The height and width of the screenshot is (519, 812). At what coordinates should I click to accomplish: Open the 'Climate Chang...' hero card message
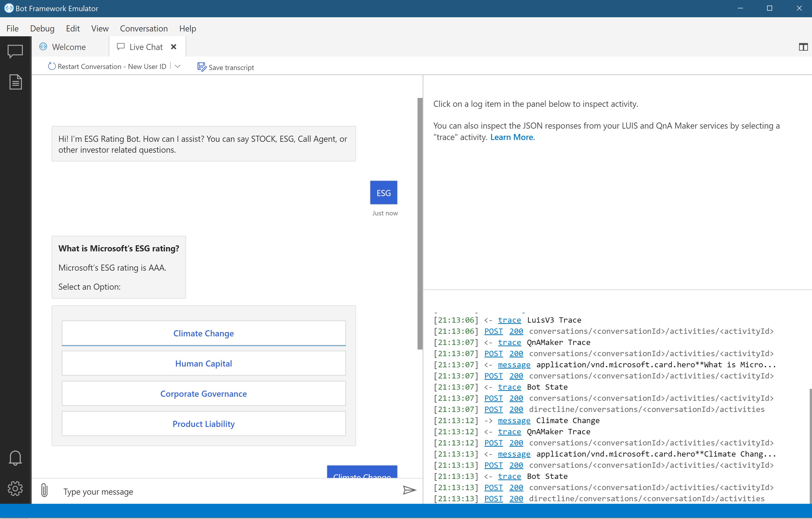(514, 454)
